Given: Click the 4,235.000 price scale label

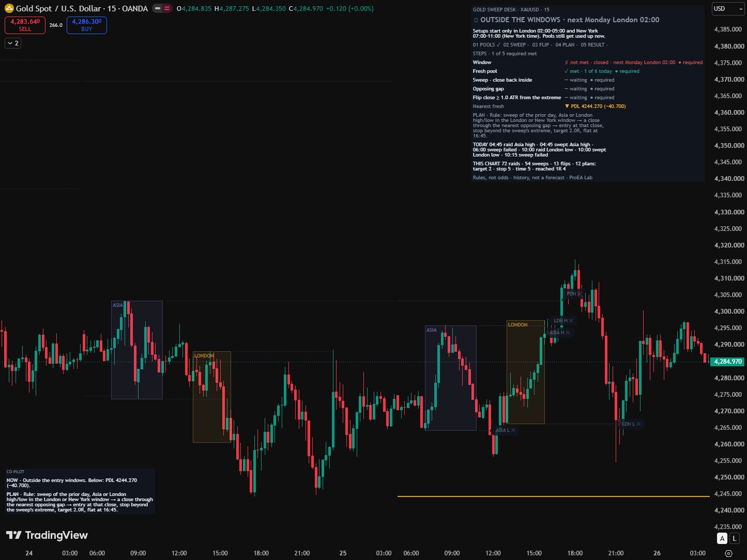Looking at the screenshot, I should 729,527.
